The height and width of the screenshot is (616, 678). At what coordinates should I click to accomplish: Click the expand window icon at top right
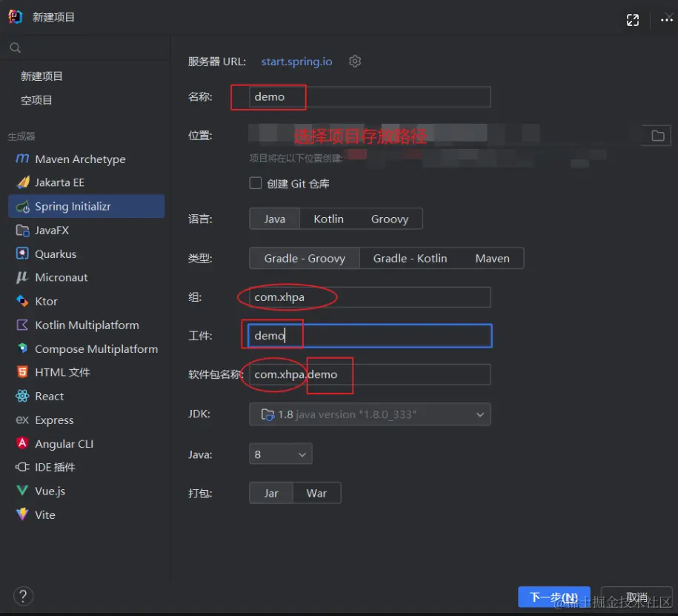click(633, 20)
